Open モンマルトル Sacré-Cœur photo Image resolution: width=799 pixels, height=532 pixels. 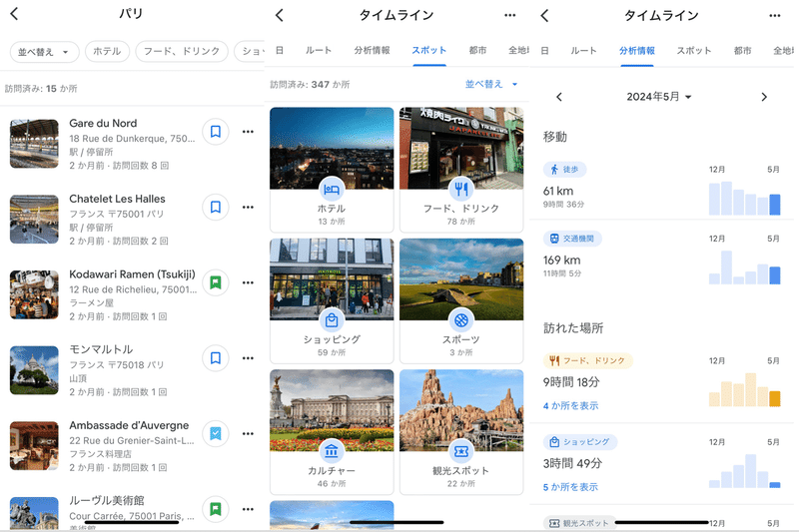[x=34, y=370]
